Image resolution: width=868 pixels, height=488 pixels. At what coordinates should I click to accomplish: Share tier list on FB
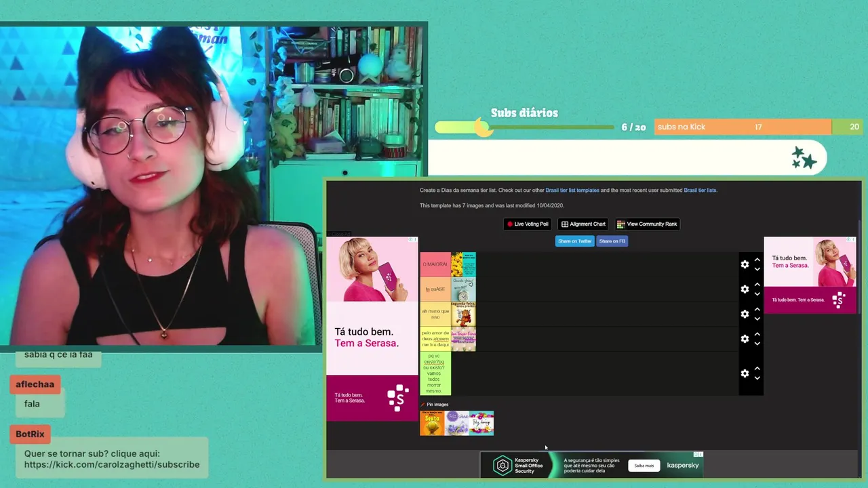pyautogui.click(x=612, y=241)
